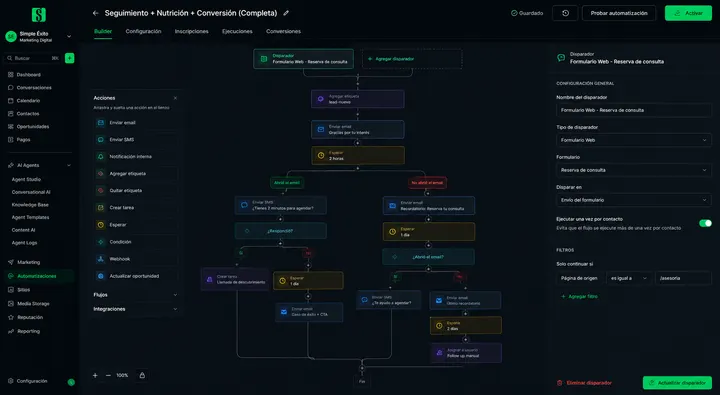
Task: Click the green plus icon beside search
Action: coord(69,58)
